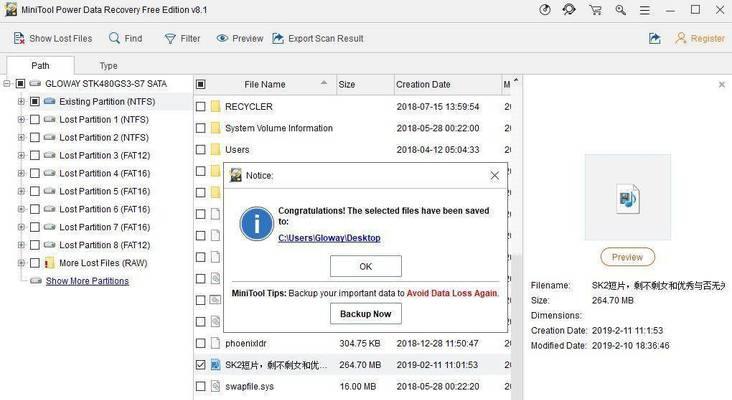Check the phoenixldr file checkbox

point(201,344)
